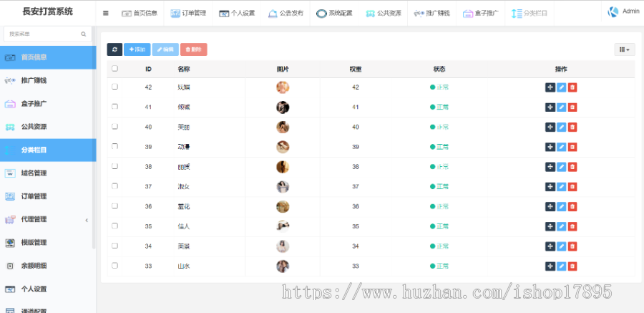The image size is (644, 313).
Task: Click the red 删除 button in toolbar
Action: click(x=192, y=49)
